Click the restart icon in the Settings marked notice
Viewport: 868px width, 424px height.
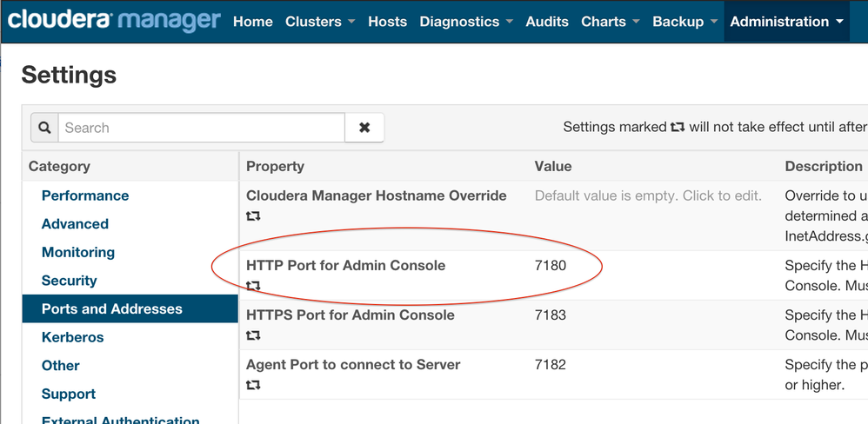pos(678,127)
